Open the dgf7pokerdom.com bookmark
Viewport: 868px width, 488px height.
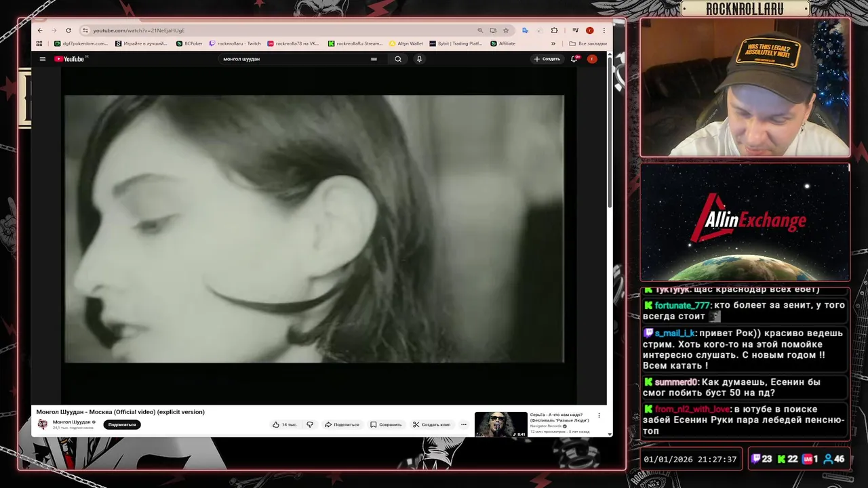point(81,43)
